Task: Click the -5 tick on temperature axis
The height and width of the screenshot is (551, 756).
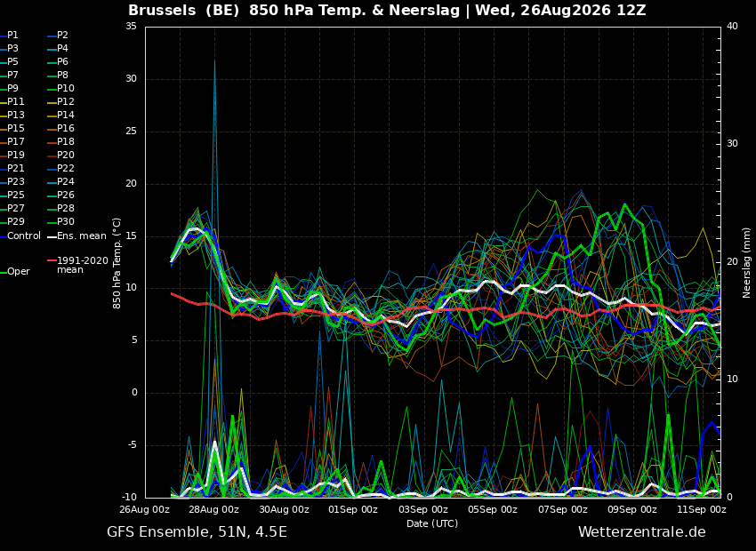Action: (x=131, y=445)
